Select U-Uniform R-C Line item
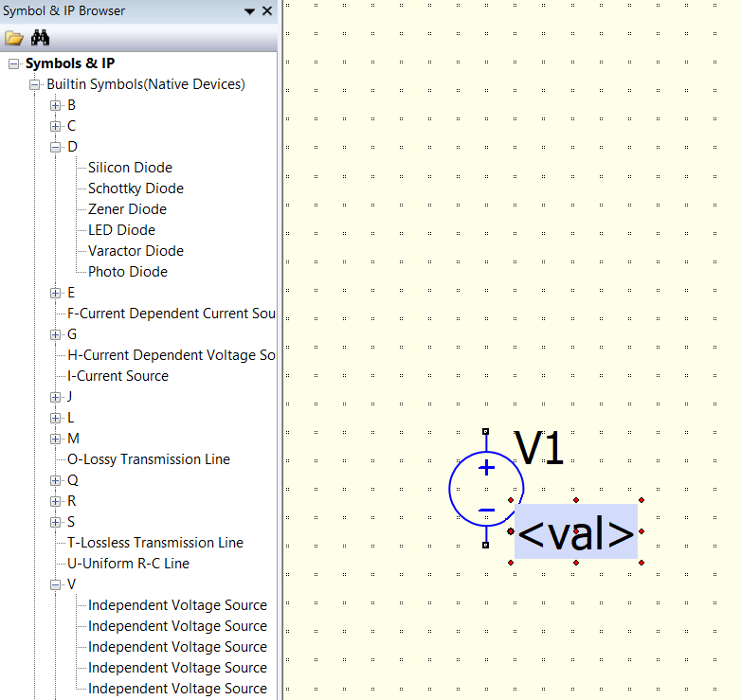 click(128, 564)
